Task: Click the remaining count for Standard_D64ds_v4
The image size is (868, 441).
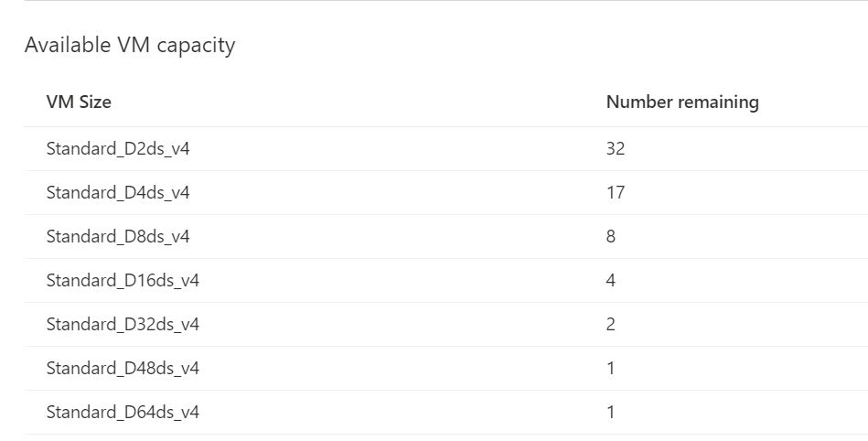Action: pos(611,412)
